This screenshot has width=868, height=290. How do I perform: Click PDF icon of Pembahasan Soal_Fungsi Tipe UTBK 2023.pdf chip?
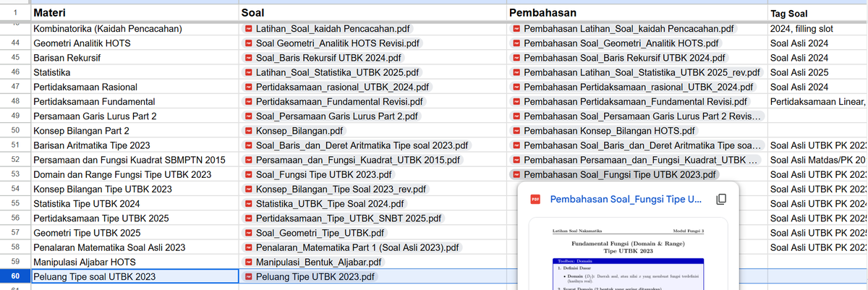pos(516,175)
